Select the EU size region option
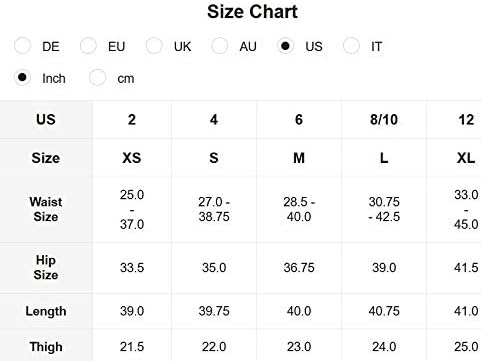Screen dimensions: 482x361 [x=88, y=46]
